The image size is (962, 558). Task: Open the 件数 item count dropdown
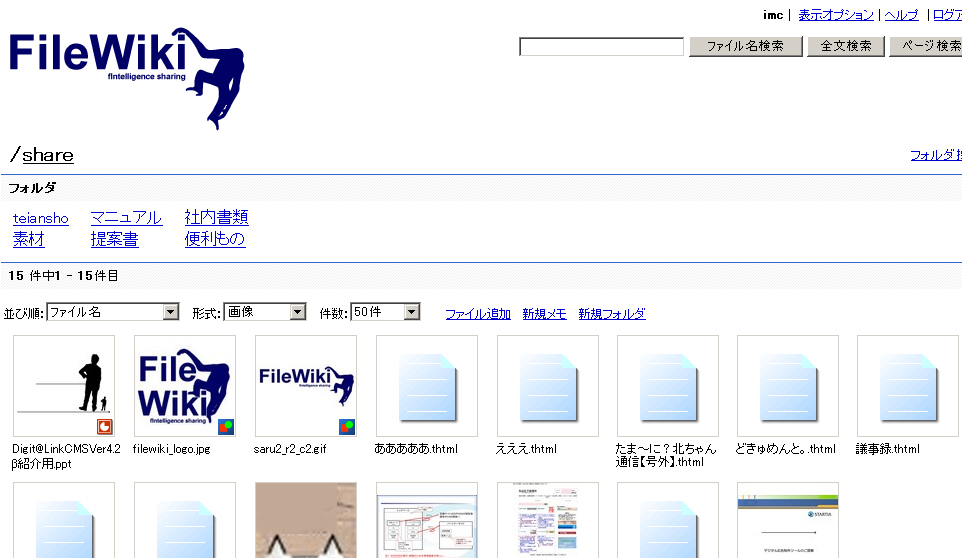(x=385, y=312)
